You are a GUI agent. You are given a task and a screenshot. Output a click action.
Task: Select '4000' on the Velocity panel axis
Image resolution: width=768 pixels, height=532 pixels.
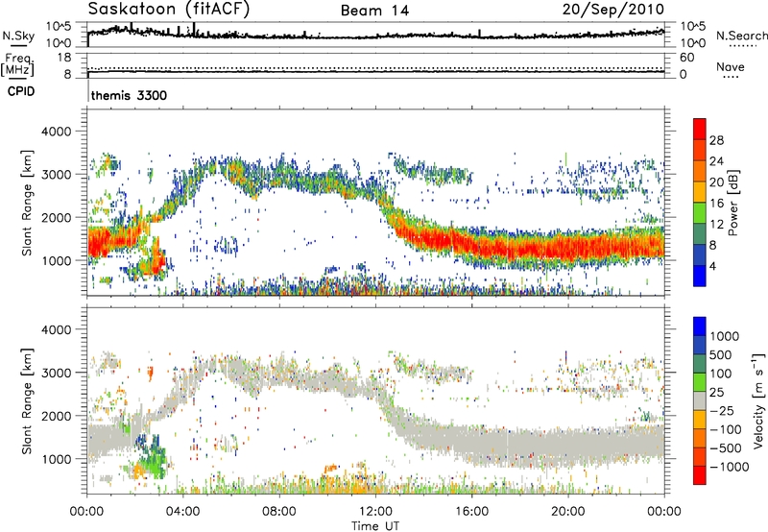click(x=56, y=329)
